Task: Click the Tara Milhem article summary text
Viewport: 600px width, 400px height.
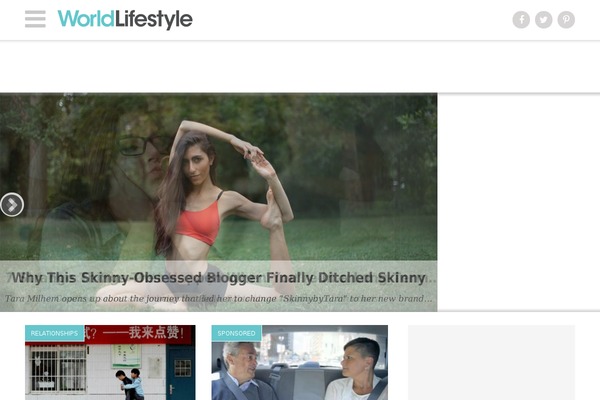Action: tap(218, 299)
